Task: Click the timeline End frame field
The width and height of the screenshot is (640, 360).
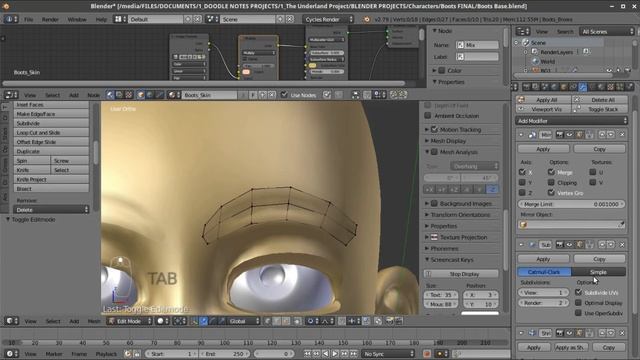Action: 224,353
